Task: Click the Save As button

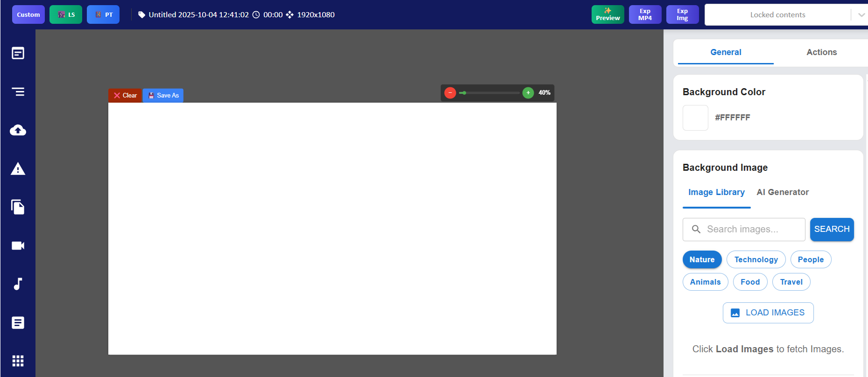Action: [163, 96]
